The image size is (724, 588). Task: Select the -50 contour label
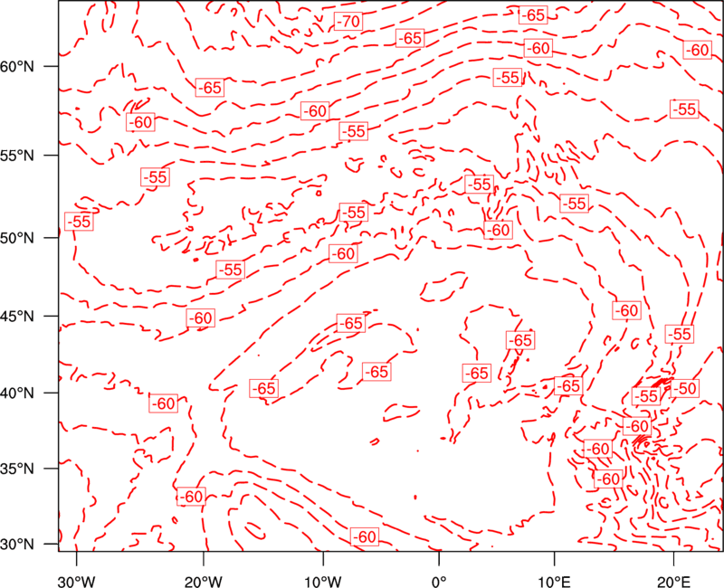click(684, 389)
